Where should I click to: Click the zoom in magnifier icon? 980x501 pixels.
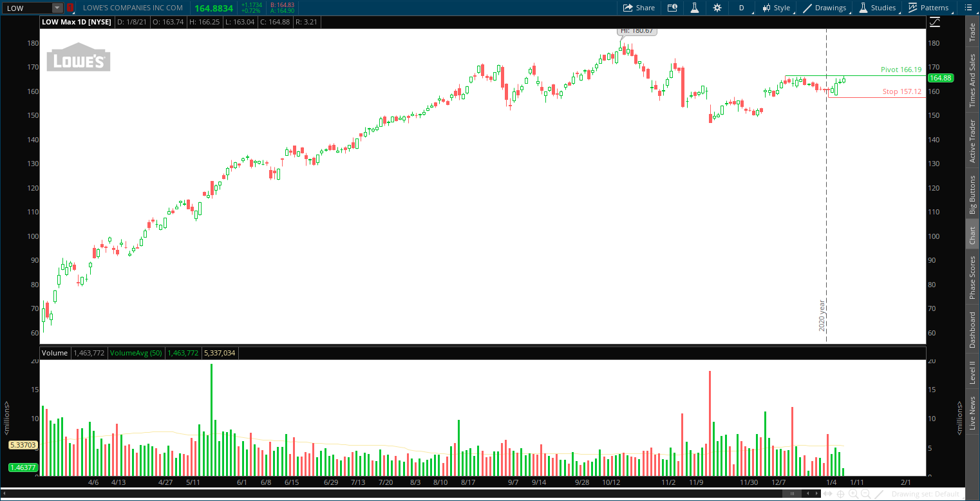853,494
